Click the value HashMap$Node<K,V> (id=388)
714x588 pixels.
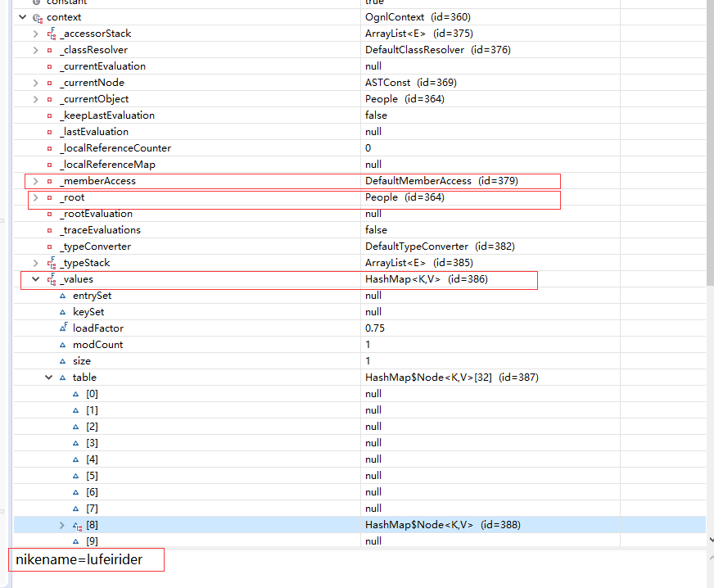point(443,525)
